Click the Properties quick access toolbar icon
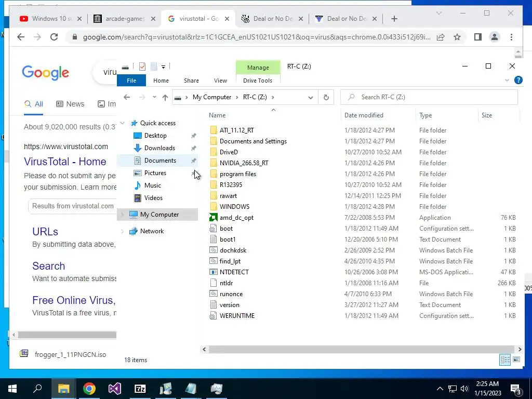 142,66
